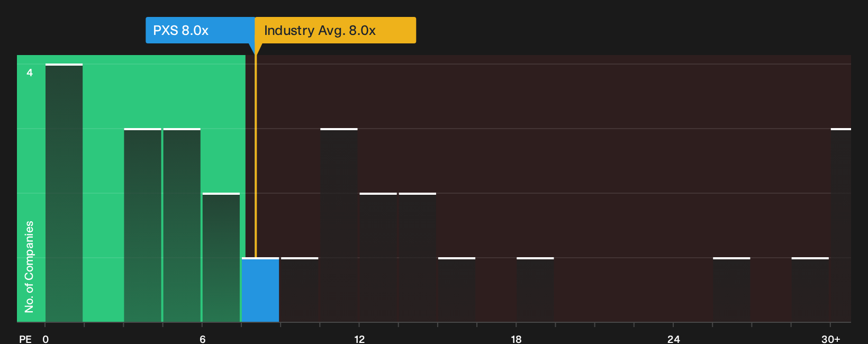Click the '24' x-axis tick label

[x=673, y=339]
